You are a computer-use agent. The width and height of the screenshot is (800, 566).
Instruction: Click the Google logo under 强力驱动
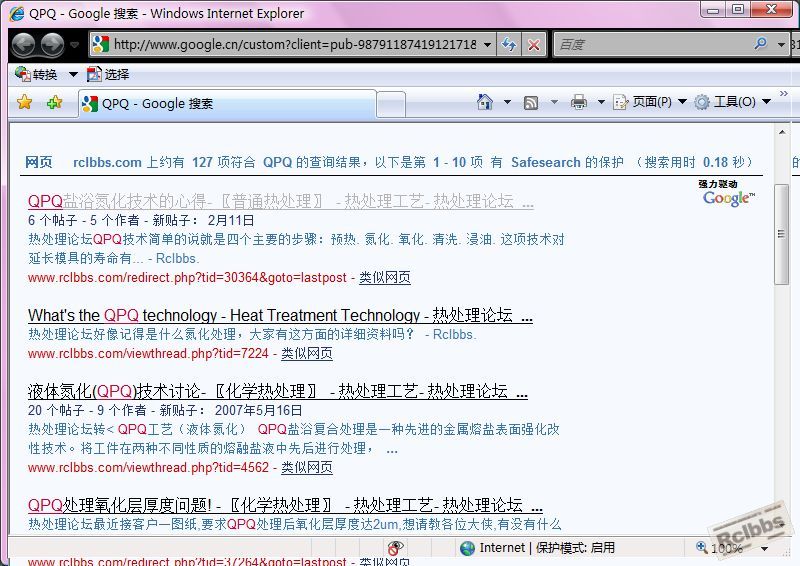point(729,198)
